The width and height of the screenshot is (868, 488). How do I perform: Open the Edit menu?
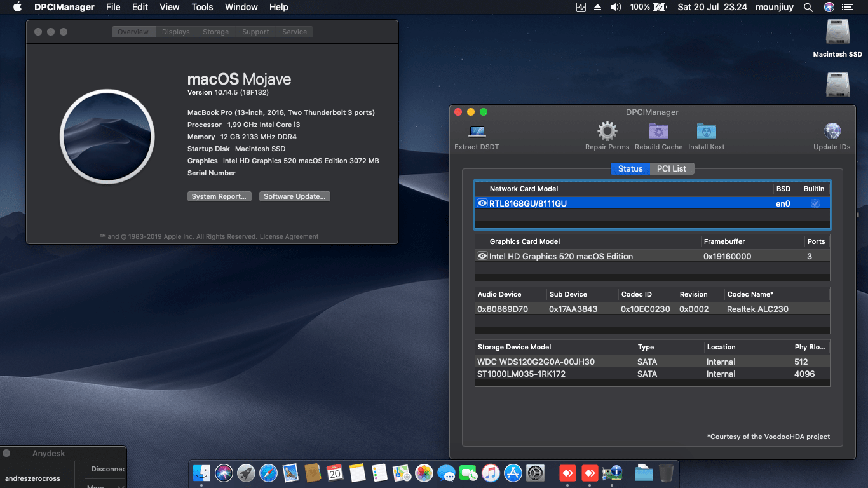[x=140, y=7]
